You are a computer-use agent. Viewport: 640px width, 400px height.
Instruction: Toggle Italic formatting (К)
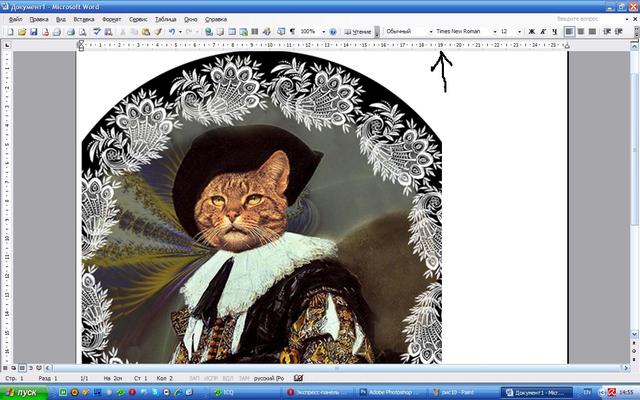[542, 32]
